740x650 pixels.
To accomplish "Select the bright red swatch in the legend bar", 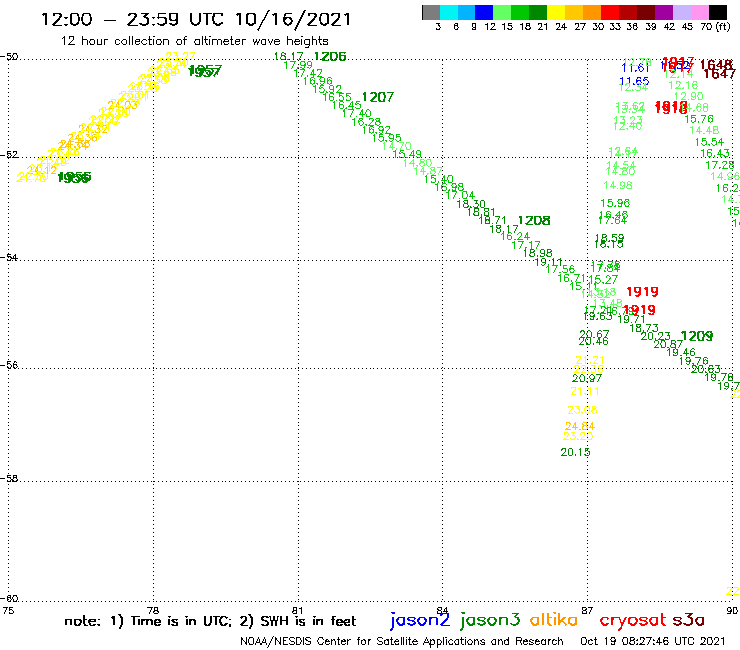I will pos(610,12).
